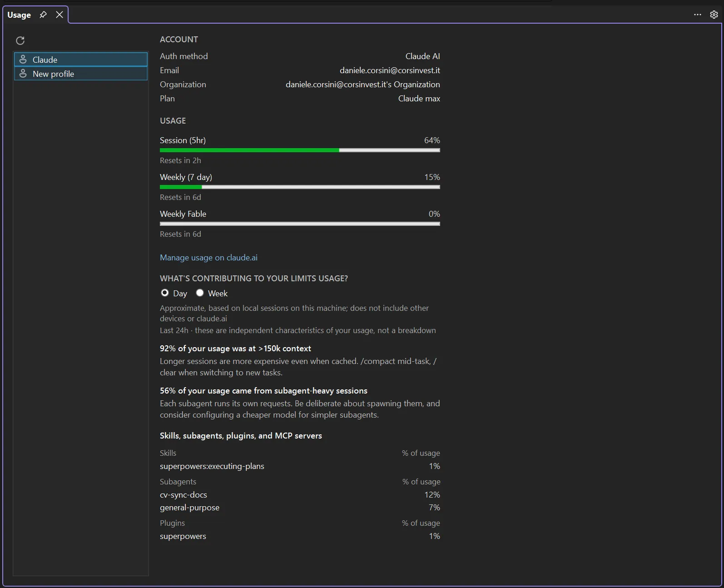This screenshot has height=588, width=724.
Task: Click the ACCOUNT section heading
Action: [x=179, y=40]
